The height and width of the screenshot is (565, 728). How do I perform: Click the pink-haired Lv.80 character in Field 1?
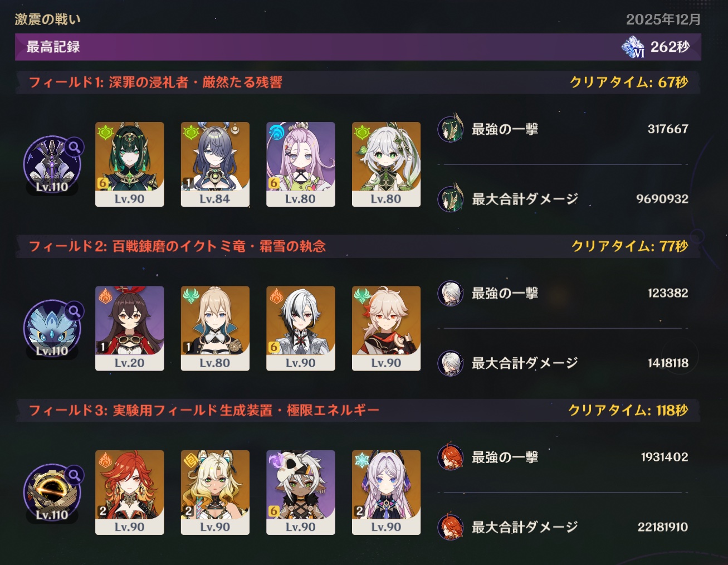tap(301, 164)
